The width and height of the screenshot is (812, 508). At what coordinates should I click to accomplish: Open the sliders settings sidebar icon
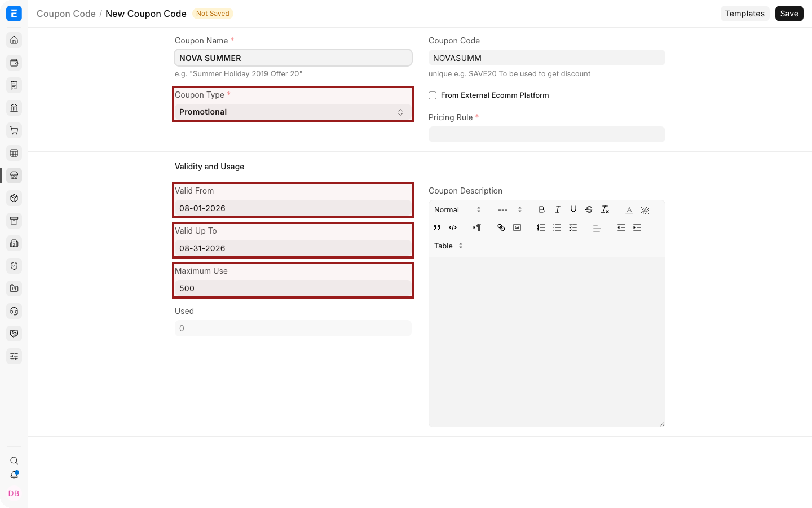pos(14,356)
